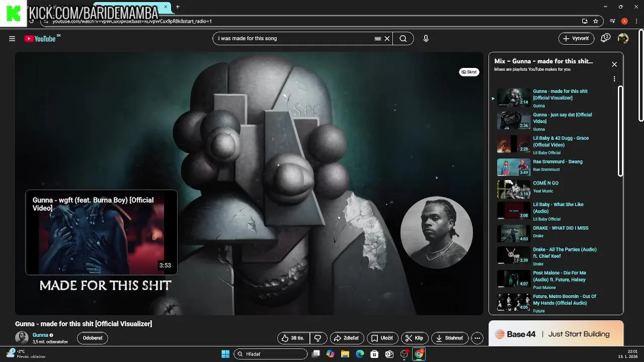
Task: Click the page vertical scrollbar
Action: coord(641,75)
